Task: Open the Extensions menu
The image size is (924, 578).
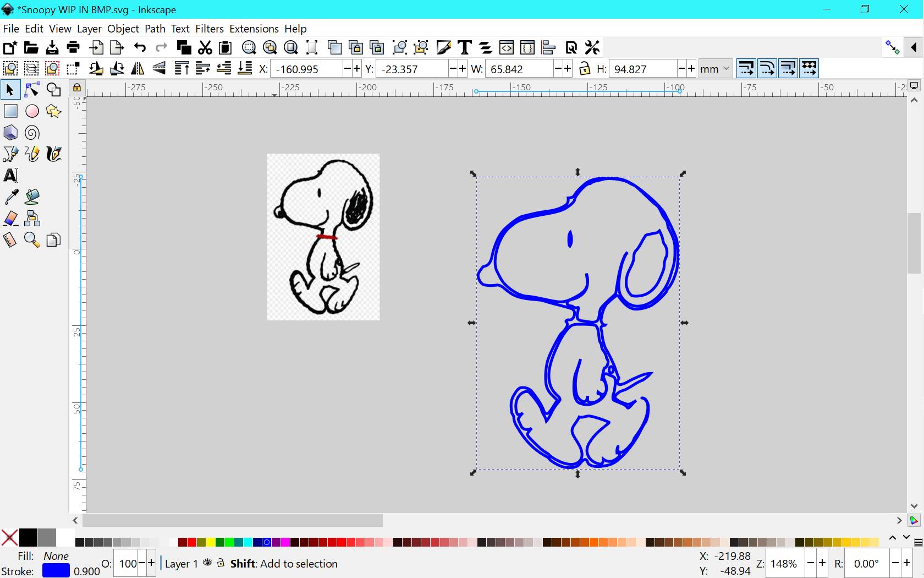Action: click(x=254, y=29)
